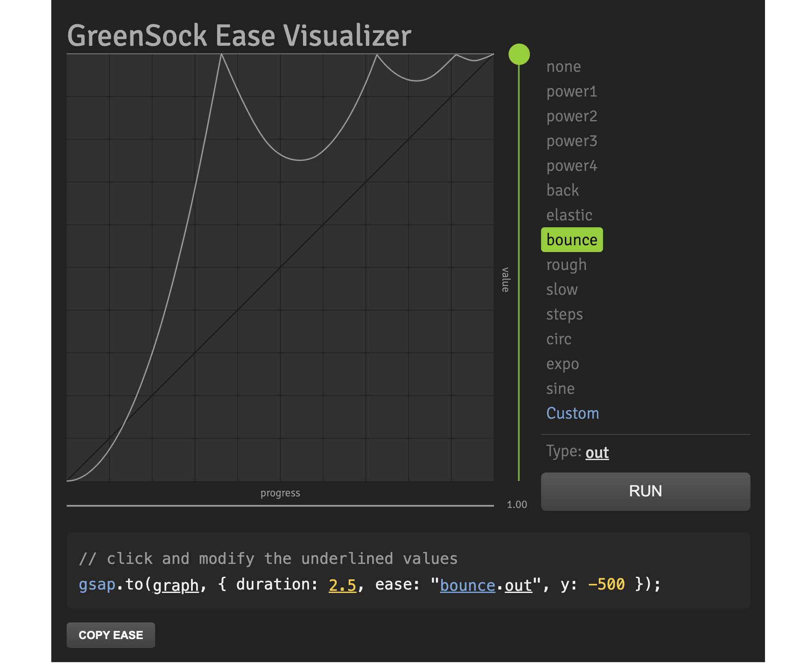Select the "none" ease type
Viewport: 812px width, 663px height.
[x=563, y=66]
